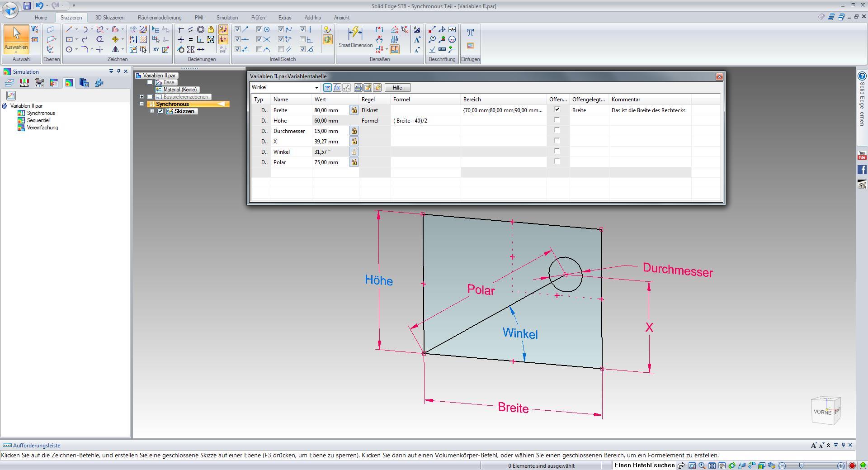Toggle Offenlegen checkbox for Durchmesser row

(557, 130)
